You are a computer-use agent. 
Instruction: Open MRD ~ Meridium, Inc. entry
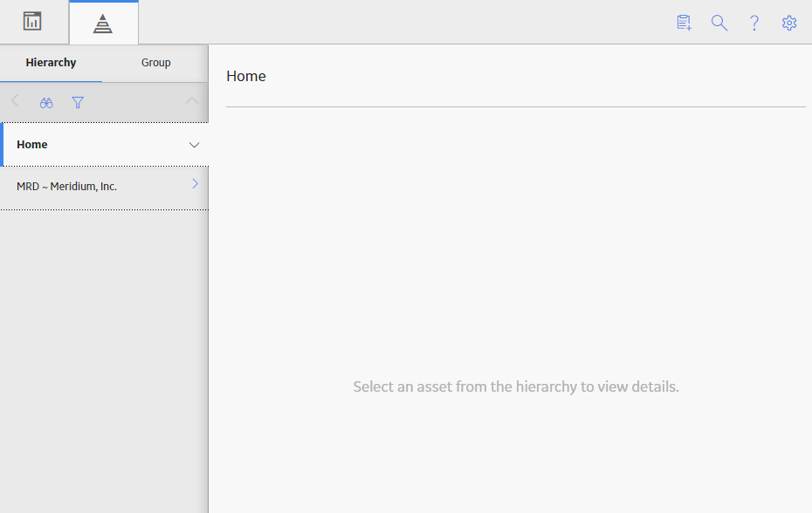pyautogui.click(x=104, y=187)
